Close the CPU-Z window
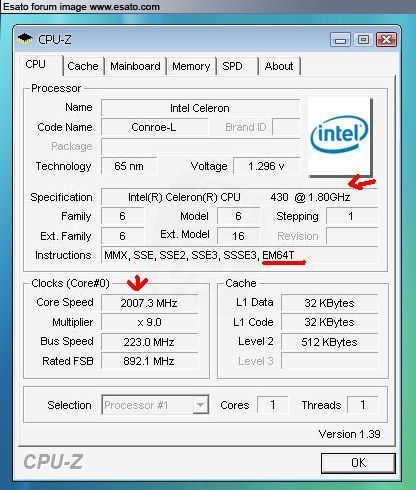416x490 pixels. tap(386, 40)
